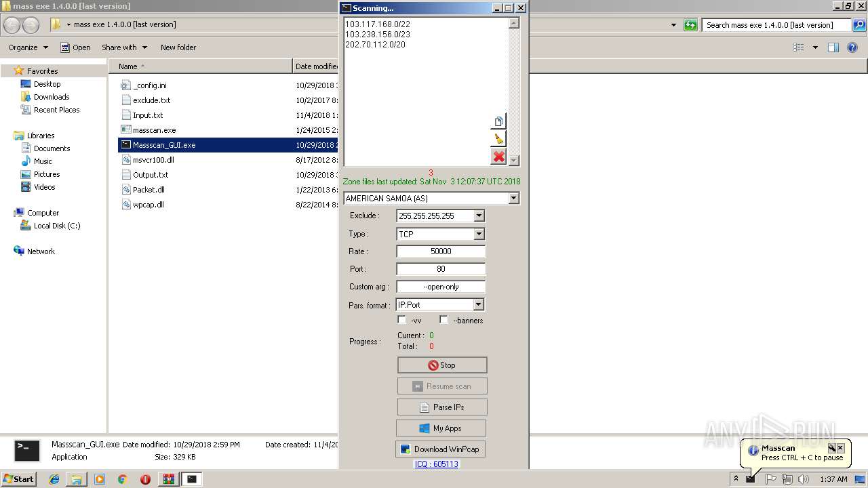The width and height of the screenshot is (868, 488).
Task: Select the 103.238.156.0/23 list entry
Action: pos(378,34)
